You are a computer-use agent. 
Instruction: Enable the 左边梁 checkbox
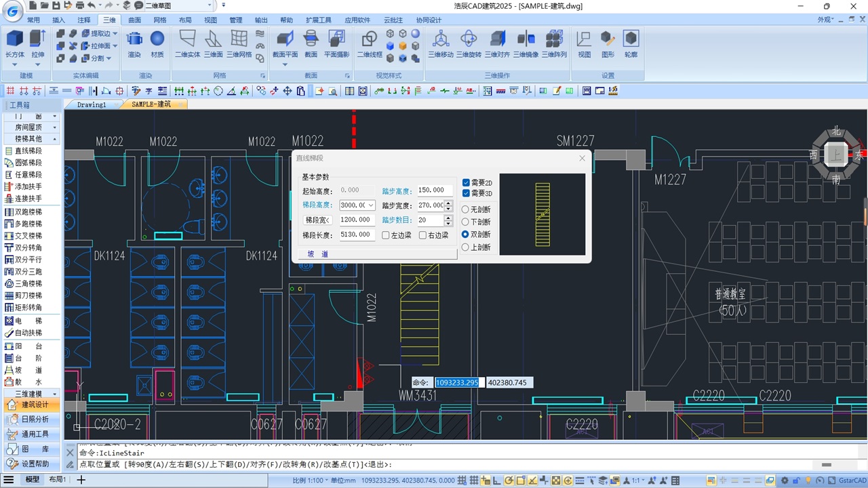tap(386, 235)
